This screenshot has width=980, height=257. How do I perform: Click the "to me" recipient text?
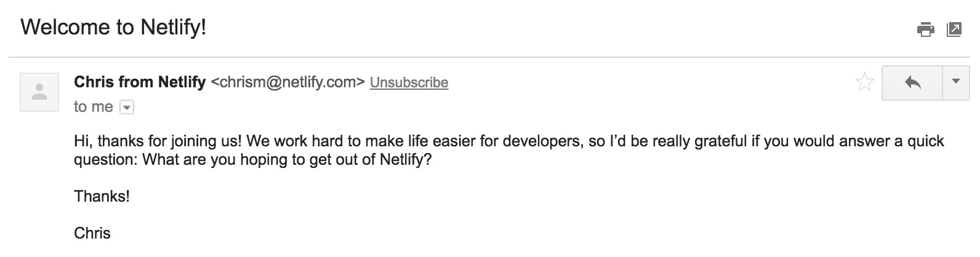tap(93, 107)
